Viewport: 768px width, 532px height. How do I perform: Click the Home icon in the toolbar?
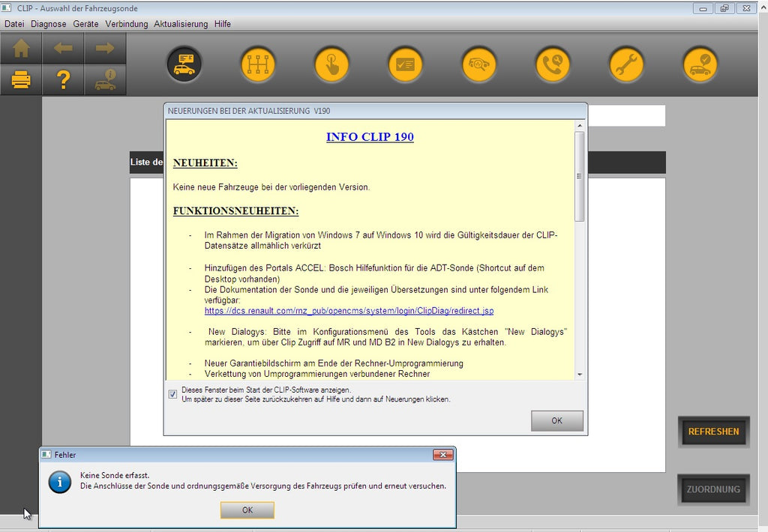click(21, 49)
